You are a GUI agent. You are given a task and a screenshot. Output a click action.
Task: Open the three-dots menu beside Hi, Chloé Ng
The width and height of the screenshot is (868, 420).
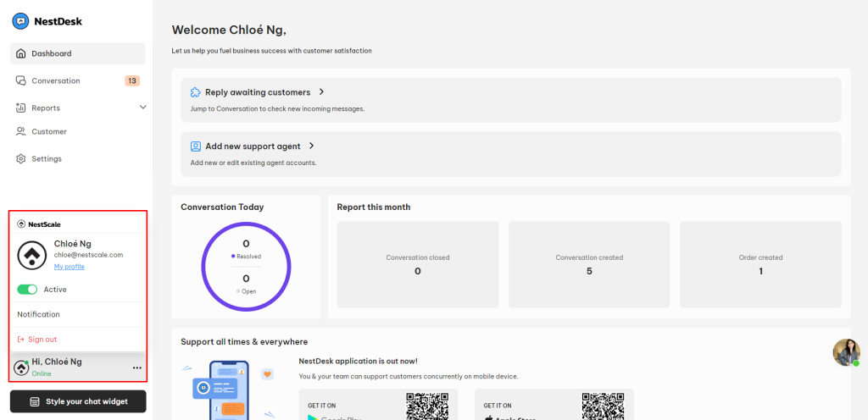click(136, 368)
